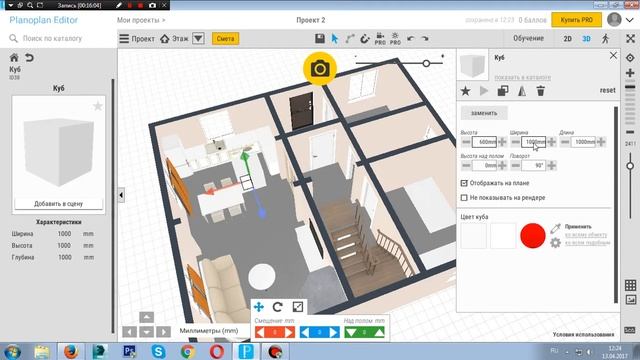The height and width of the screenshot is (360, 640).
Task: Open the floor dropdown arrow next to Этаж
Action: tap(198, 39)
